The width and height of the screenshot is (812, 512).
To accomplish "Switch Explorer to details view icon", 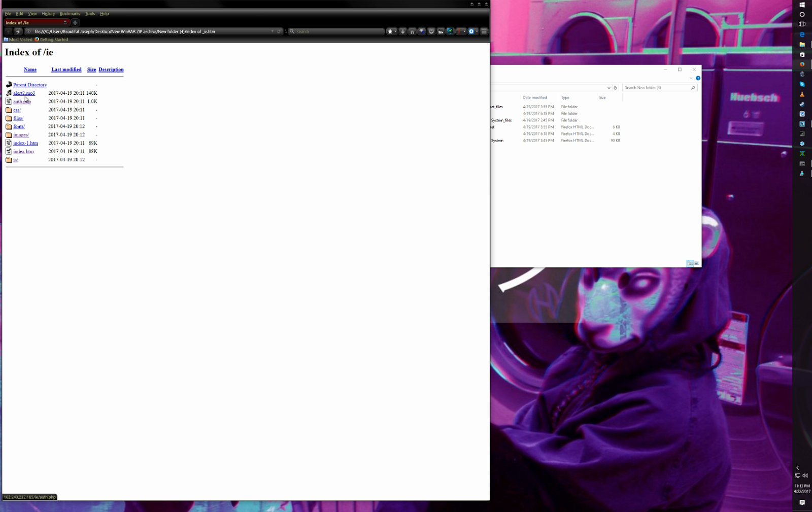I will (690, 263).
